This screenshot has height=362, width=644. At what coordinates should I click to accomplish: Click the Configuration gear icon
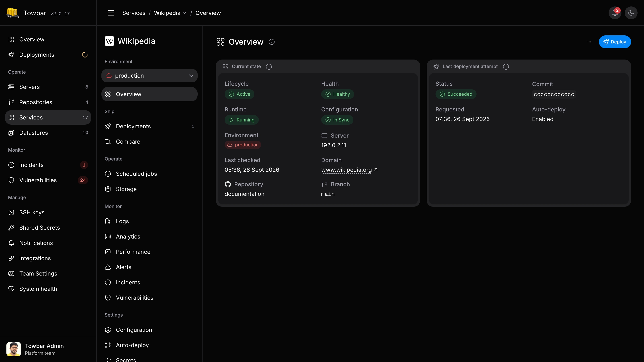(x=108, y=330)
